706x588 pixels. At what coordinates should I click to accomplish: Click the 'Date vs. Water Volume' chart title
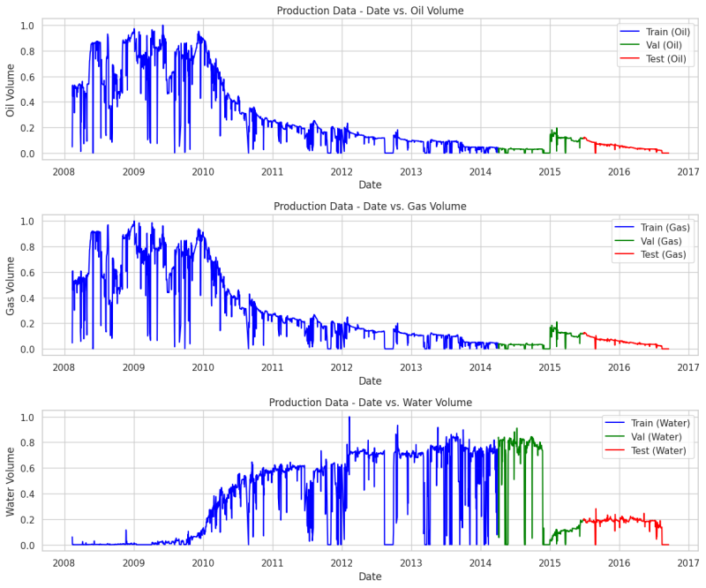pos(370,403)
